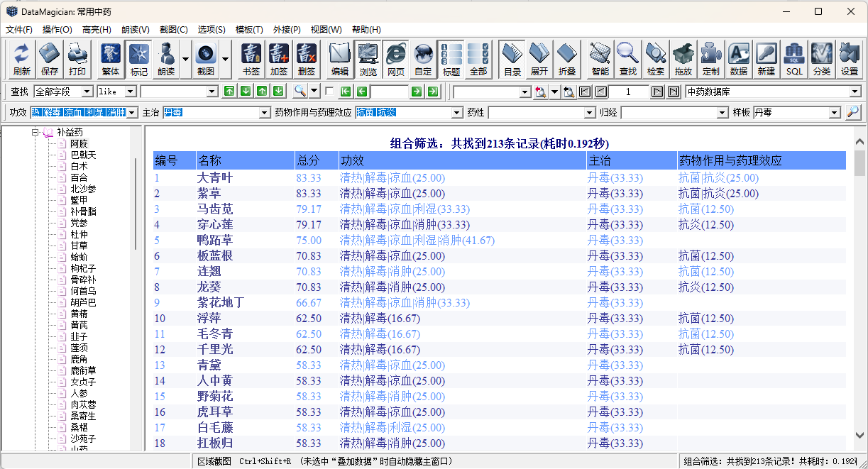Toggle the 浏览 browse mode button
The height and width of the screenshot is (469, 868).
(368, 60)
